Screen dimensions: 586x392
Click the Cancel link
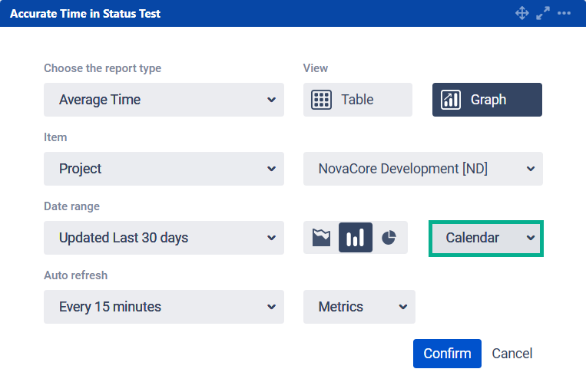coord(512,354)
